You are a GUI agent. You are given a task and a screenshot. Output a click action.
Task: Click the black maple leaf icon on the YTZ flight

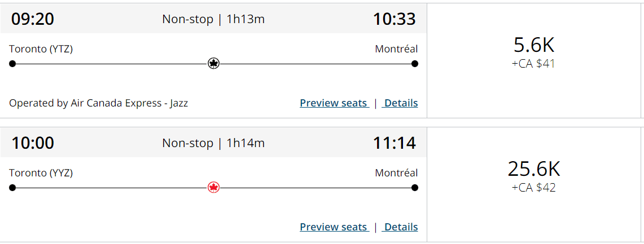tap(213, 64)
